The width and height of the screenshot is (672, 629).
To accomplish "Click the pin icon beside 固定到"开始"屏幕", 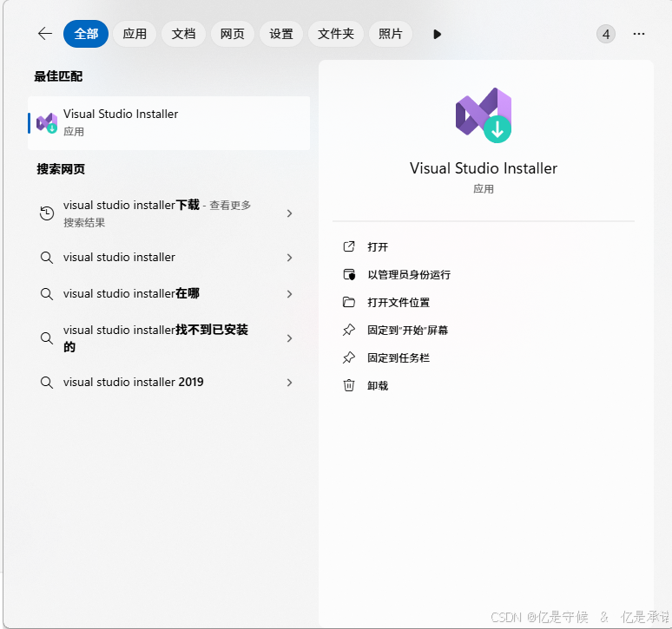I will pos(349,331).
